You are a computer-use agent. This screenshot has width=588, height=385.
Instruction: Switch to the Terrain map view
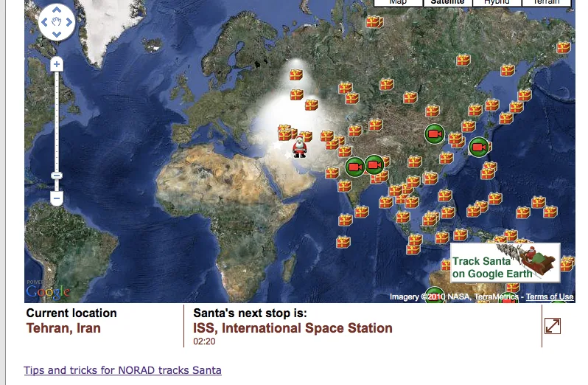pyautogui.click(x=547, y=2)
